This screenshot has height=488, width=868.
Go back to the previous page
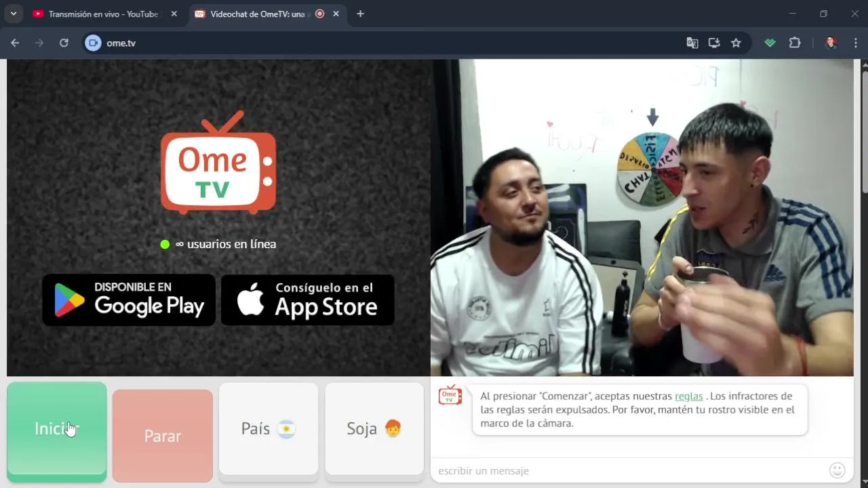click(15, 43)
